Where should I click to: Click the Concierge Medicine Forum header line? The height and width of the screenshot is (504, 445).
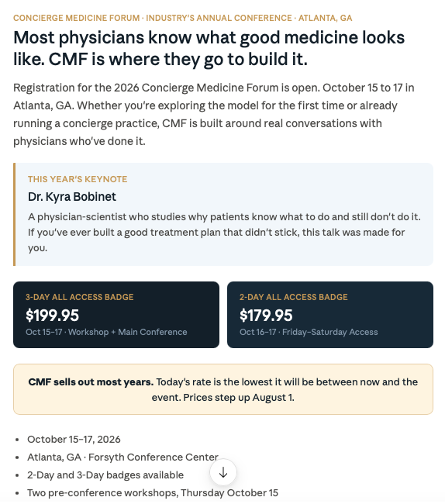point(182,18)
